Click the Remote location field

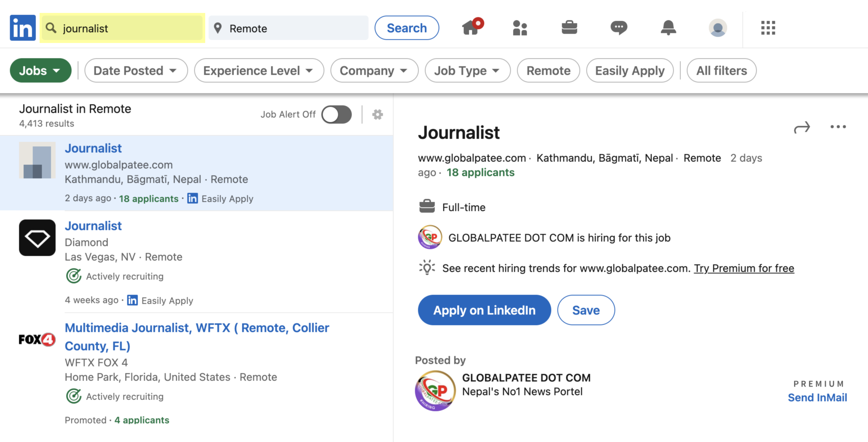point(288,28)
